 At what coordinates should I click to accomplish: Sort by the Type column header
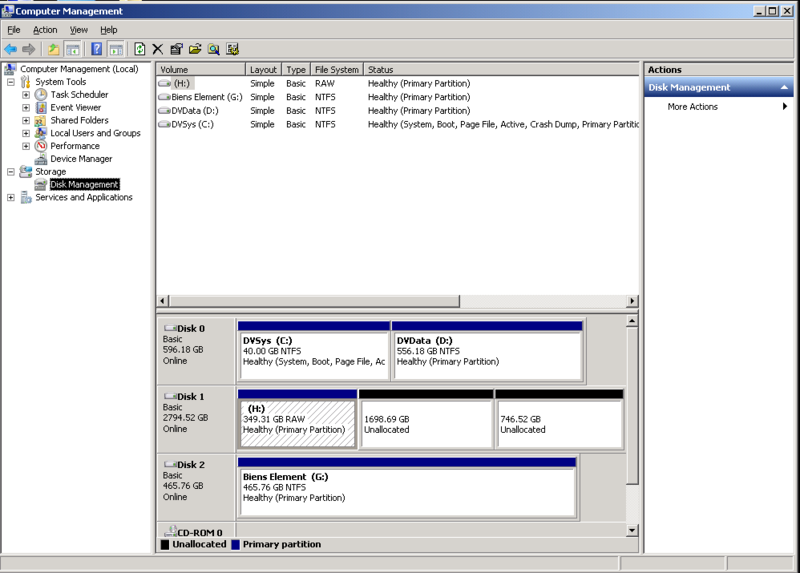[x=296, y=69]
